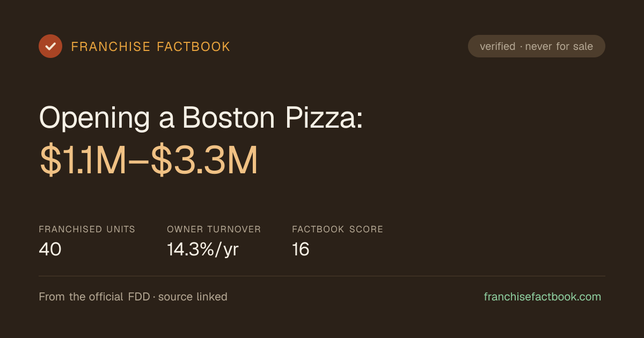This screenshot has width=644, height=338.
Task: Click the source linked text
Action: tap(193, 297)
